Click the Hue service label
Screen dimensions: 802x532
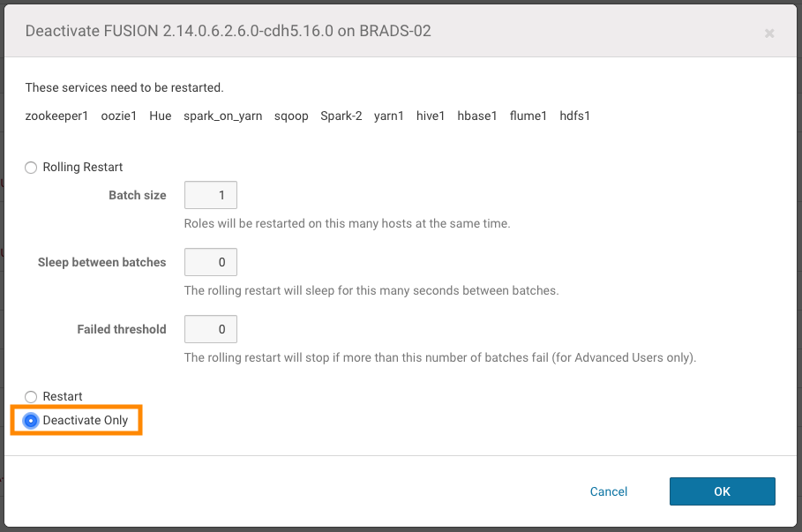pos(160,116)
